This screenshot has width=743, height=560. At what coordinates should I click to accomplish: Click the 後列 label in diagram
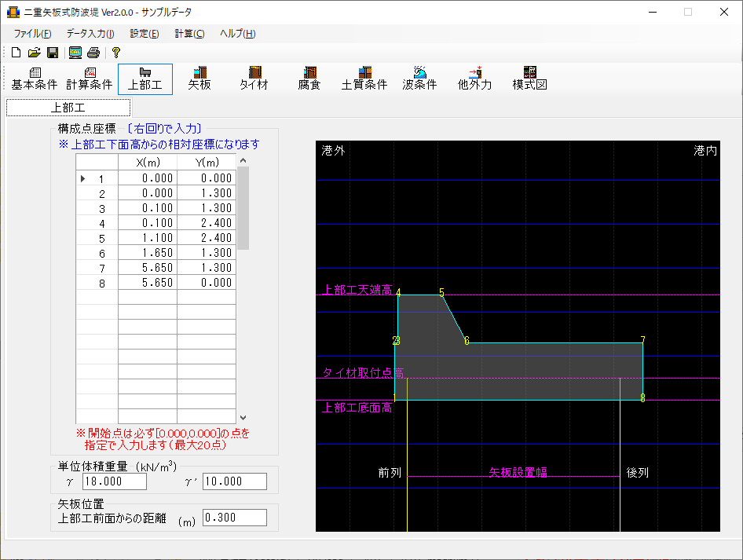[637, 472]
